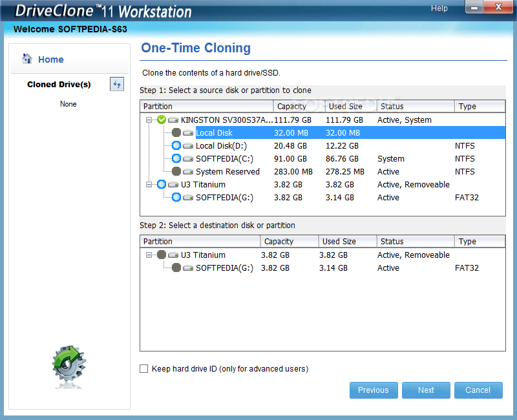Click the U3 Titanium drive icon in destination list
Viewport: 517px width, 420px height.
click(x=173, y=255)
